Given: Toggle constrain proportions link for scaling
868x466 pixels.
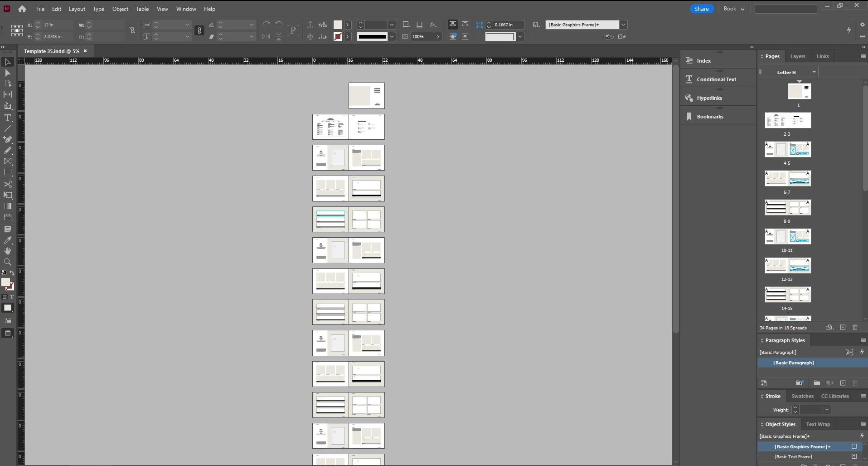Looking at the screenshot, I should (199, 30).
